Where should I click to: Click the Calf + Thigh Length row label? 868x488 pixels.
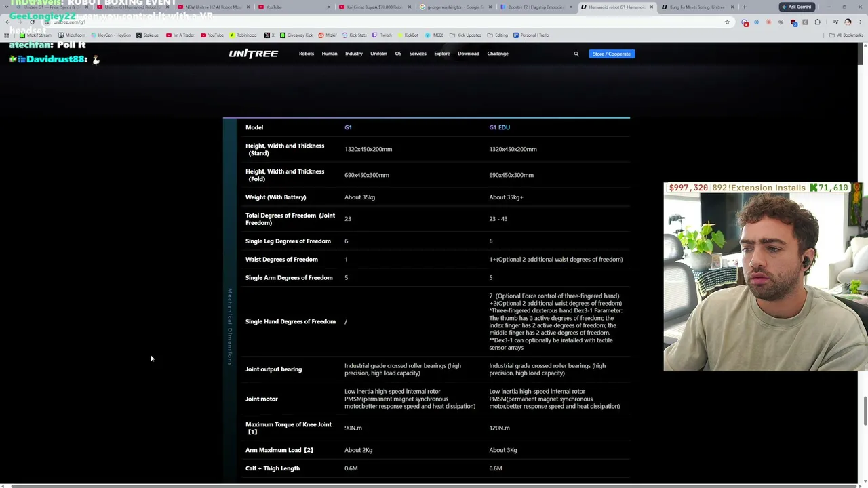pyautogui.click(x=273, y=468)
